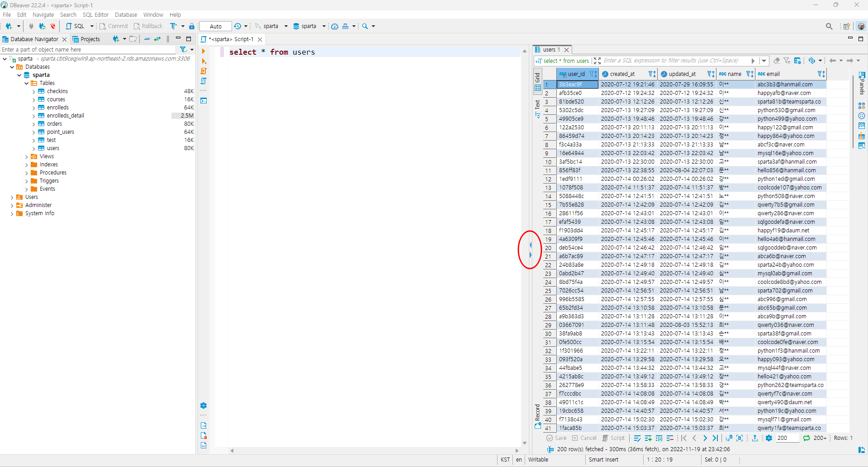Click the Commit transaction button
This screenshot has width=868, height=467.
pos(114,26)
